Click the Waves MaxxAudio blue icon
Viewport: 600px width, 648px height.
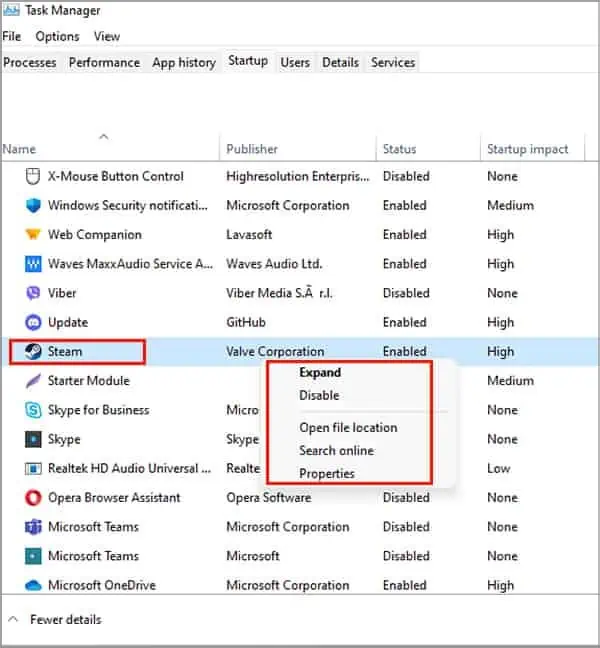(x=33, y=264)
